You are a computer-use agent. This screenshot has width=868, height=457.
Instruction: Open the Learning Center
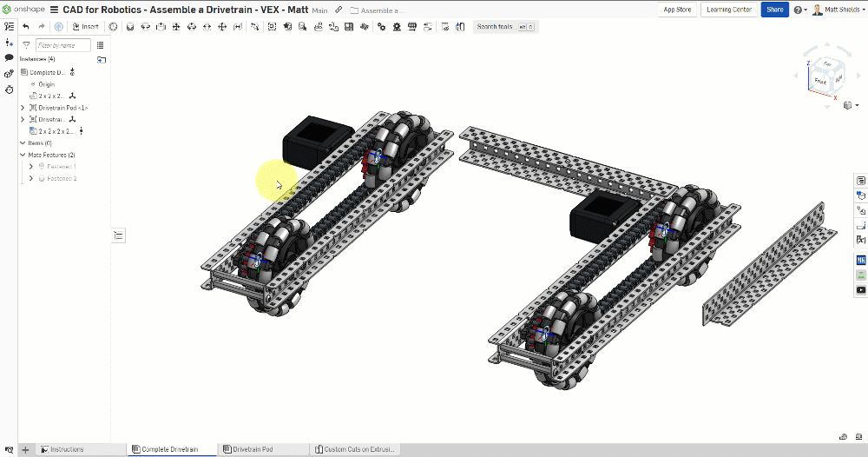pyautogui.click(x=729, y=10)
